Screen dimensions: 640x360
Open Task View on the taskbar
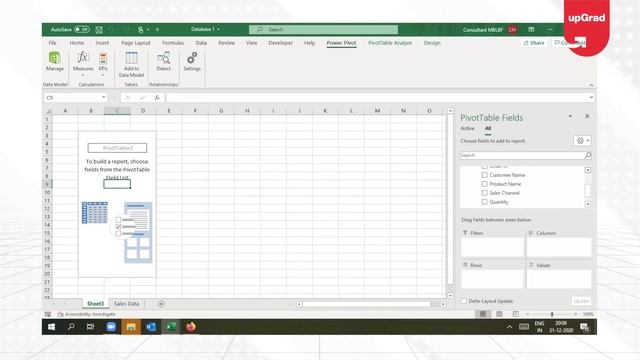(x=91, y=327)
